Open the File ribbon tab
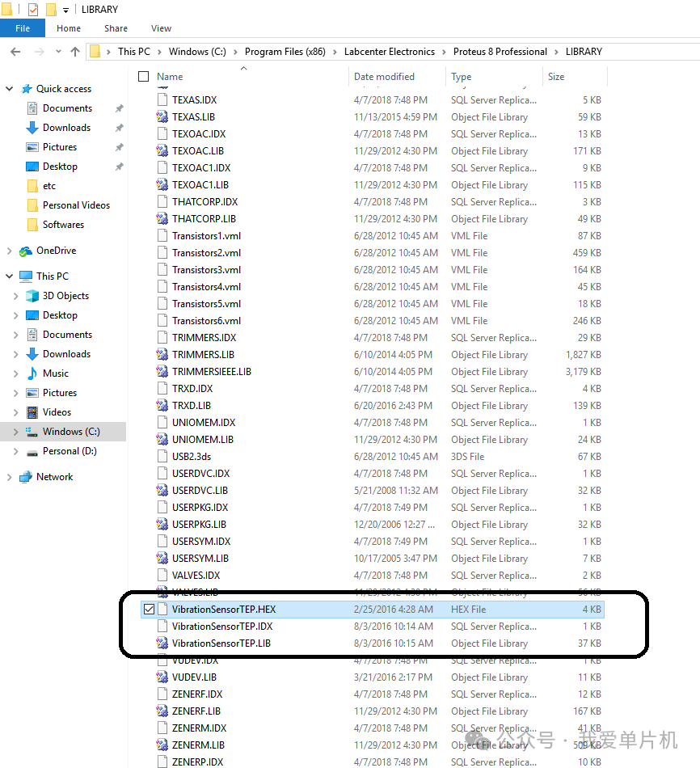Image resolution: width=700 pixels, height=768 pixels. [x=23, y=28]
